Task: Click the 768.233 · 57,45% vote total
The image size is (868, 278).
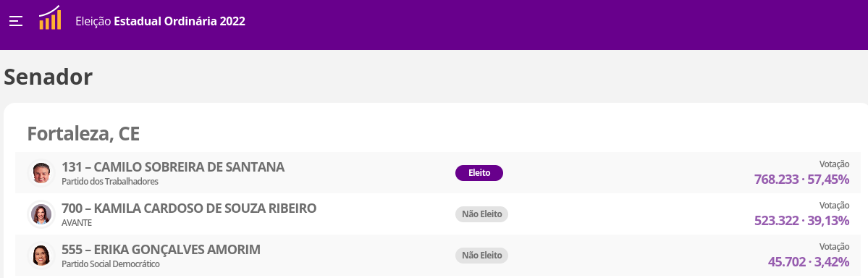Action: click(x=801, y=180)
